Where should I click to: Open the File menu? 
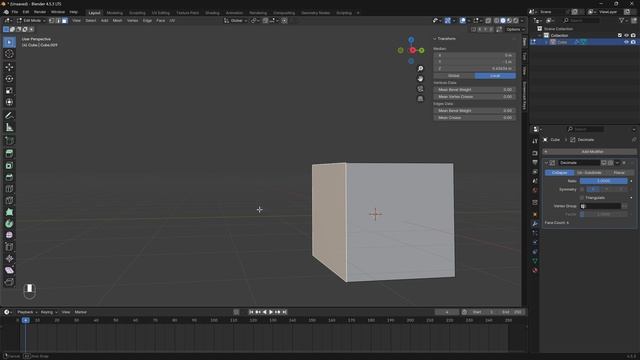(15, 12)
